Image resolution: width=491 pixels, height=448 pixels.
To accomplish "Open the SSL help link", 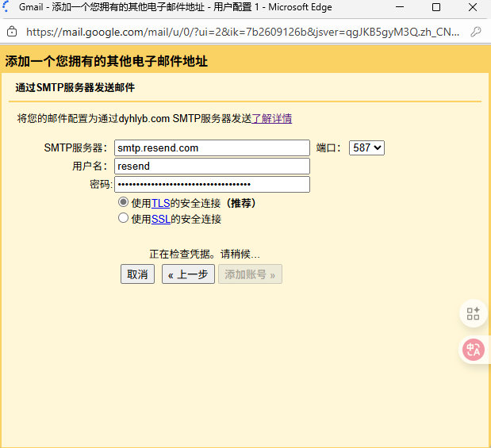I will click(161, 219).
